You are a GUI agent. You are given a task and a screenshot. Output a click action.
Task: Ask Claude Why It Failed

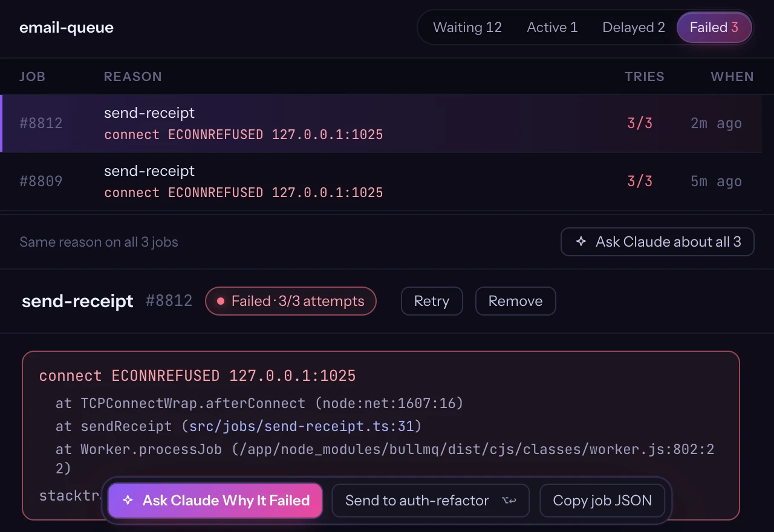click(215, 501)
